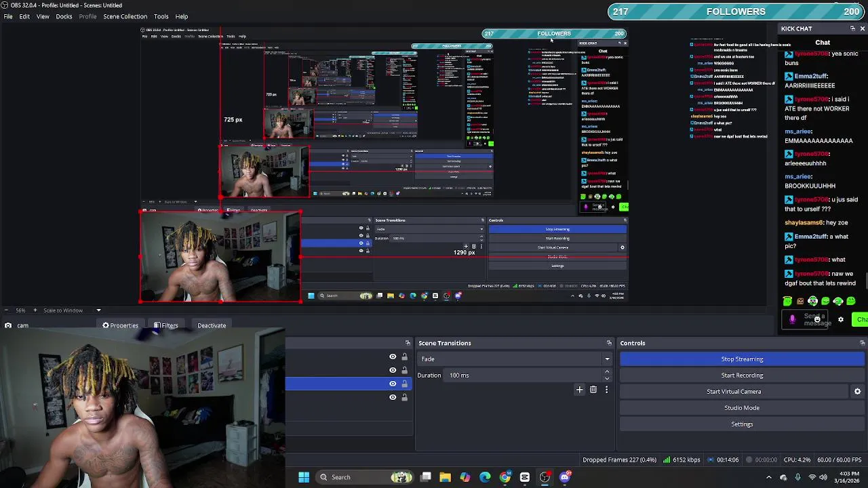Click the cam source icon
868x488 pixels.
point(8,325)
